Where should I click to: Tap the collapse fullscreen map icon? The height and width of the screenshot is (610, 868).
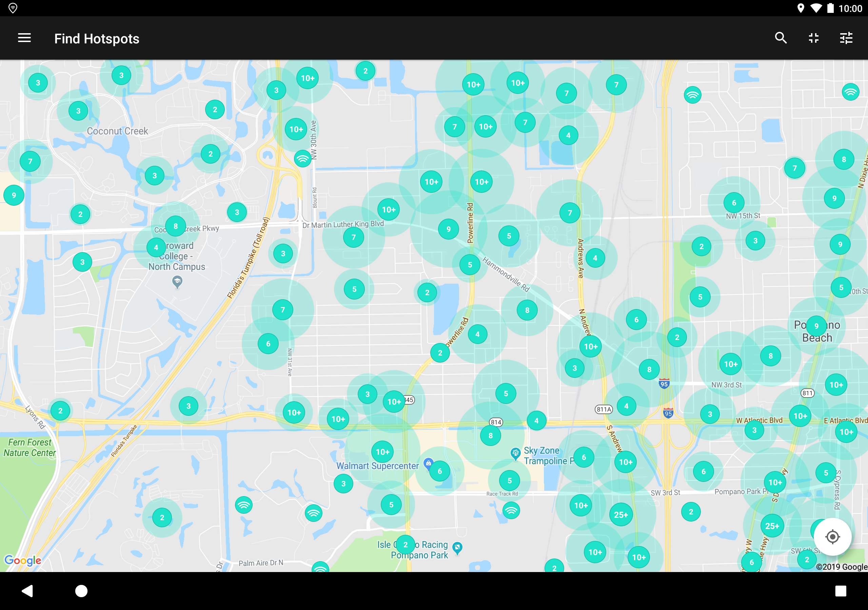click(x=813, y=38)
